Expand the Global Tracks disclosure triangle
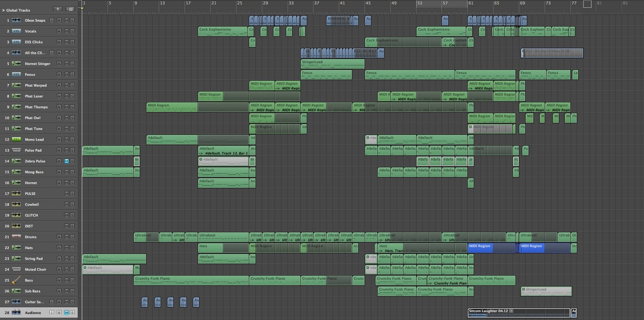The image size is (644, 320). [x=4, y=10]
